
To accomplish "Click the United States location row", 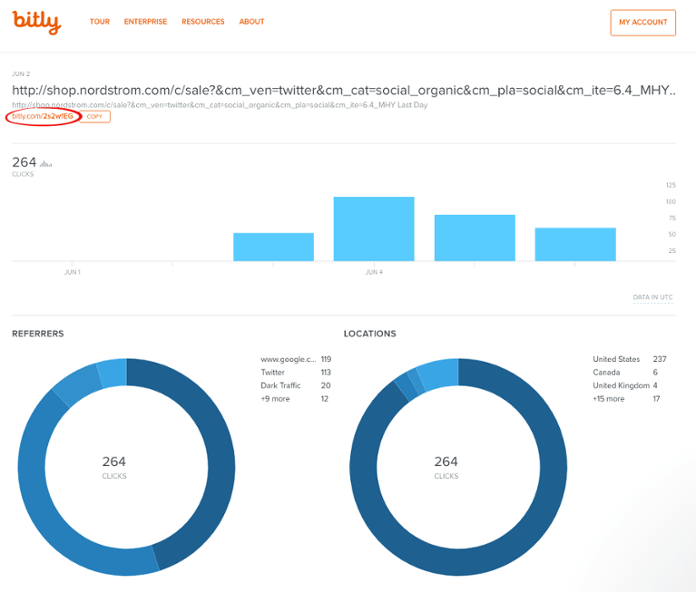I will pyautogui.click(x=629, y=359).
